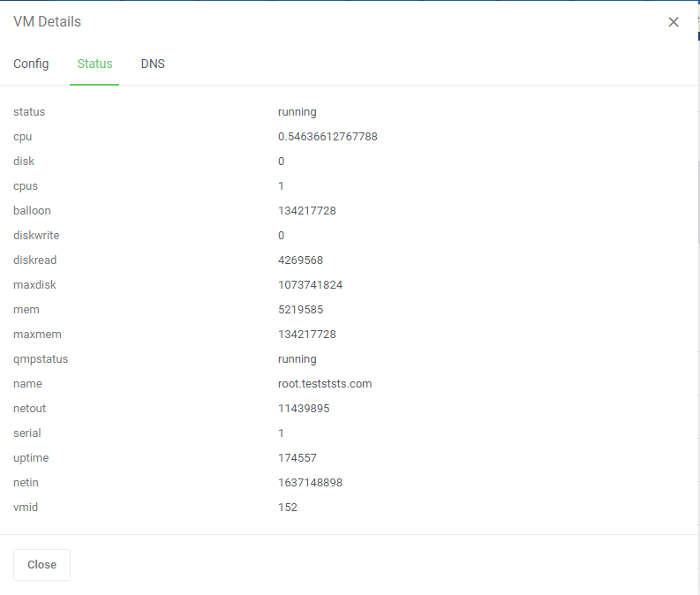This screenshot has height=595, width=700.
Task: Click the netout label
Action: tap(29, 409)
